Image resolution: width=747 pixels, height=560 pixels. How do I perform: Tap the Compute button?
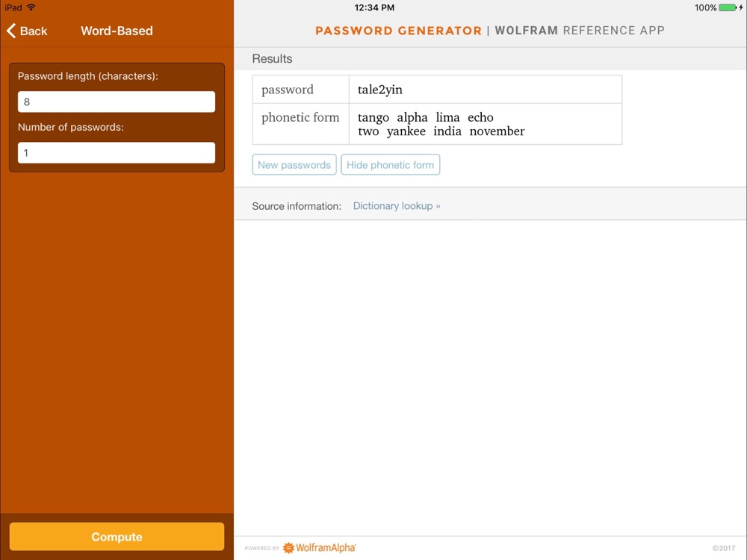point(117,537)
